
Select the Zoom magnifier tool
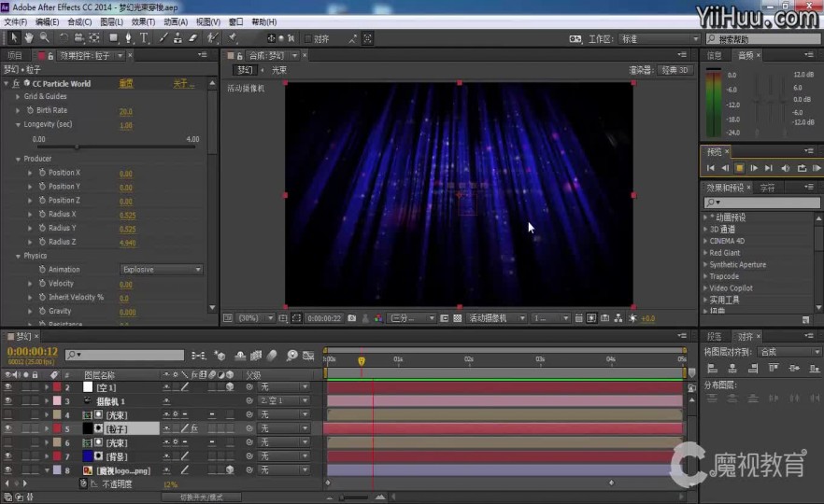pyautogui.click(x=45, y=37)
